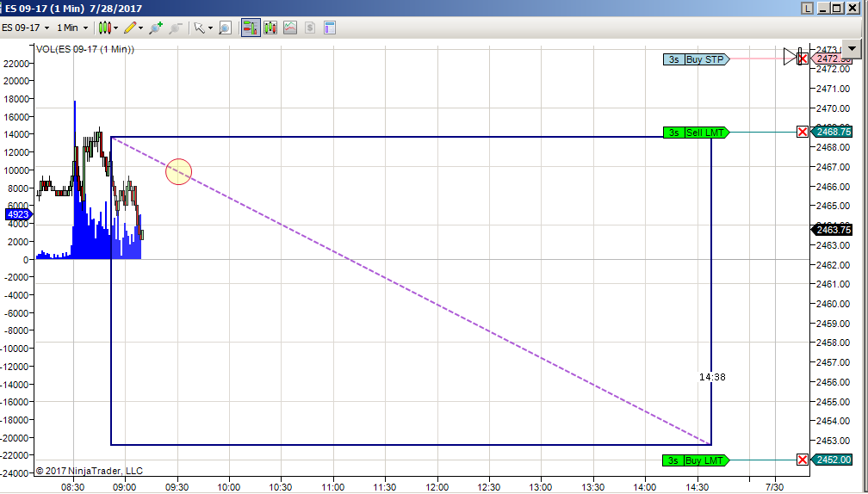Click the zoom frame magnifier icon

pos(225,28)
